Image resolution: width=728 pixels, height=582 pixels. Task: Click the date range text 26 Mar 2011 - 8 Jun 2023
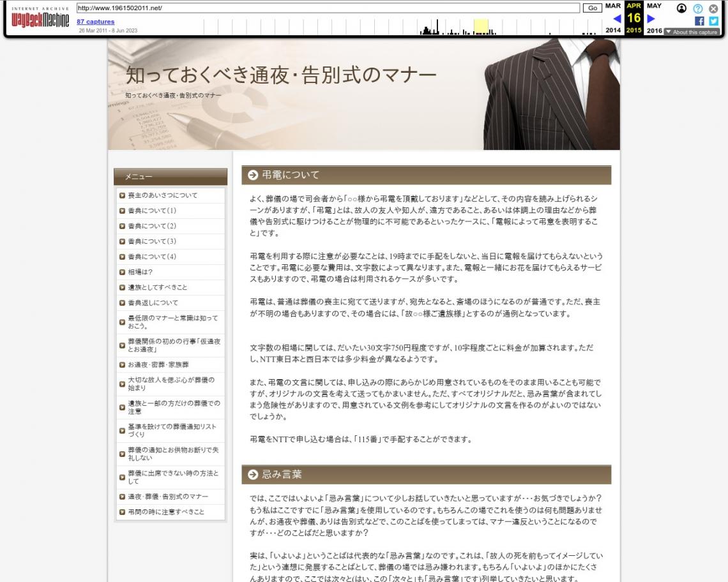point(108,31)
